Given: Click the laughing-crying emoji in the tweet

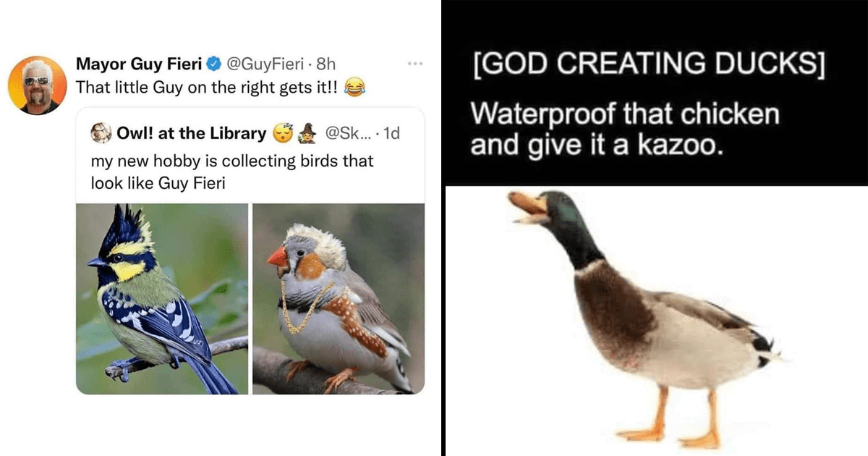Looking at the screenshot, I should coord(355,88).
